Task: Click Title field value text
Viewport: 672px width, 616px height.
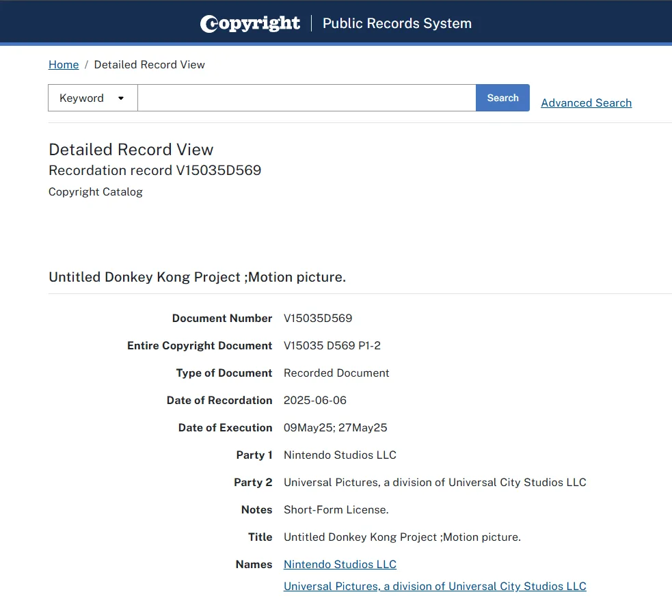Action: 402,537
